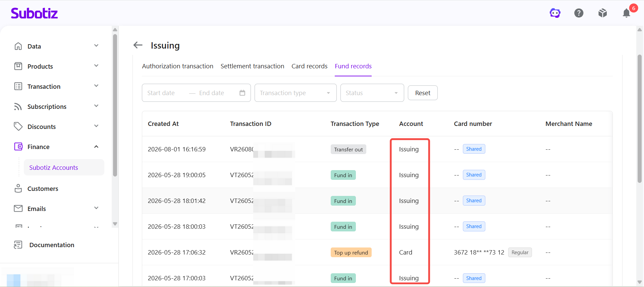Click the Discounts tag icon in sidebar

click(18, 127)
